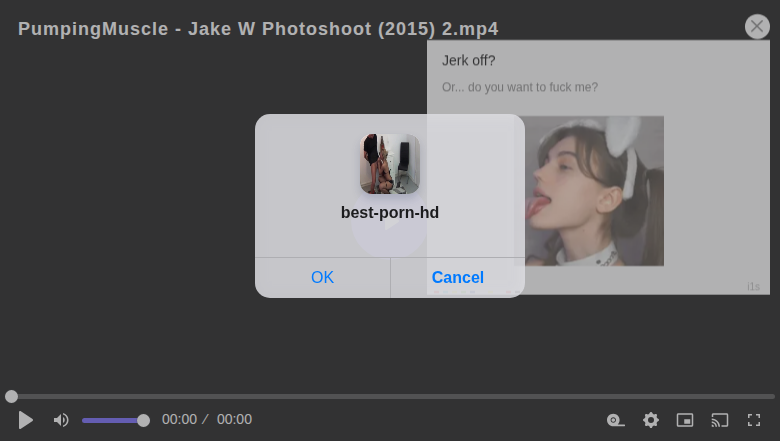
Task: Click the cast to device icon
Action: 720,420
